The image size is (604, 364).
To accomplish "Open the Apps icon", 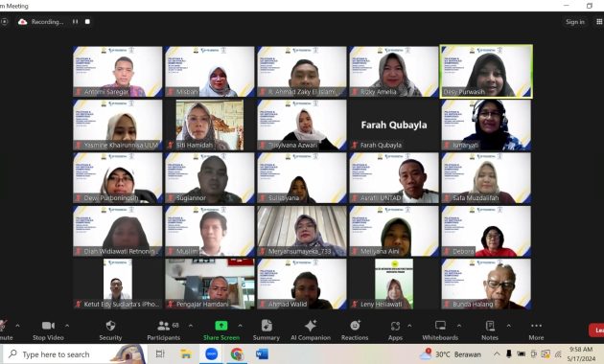I will (x=395, y=326).
